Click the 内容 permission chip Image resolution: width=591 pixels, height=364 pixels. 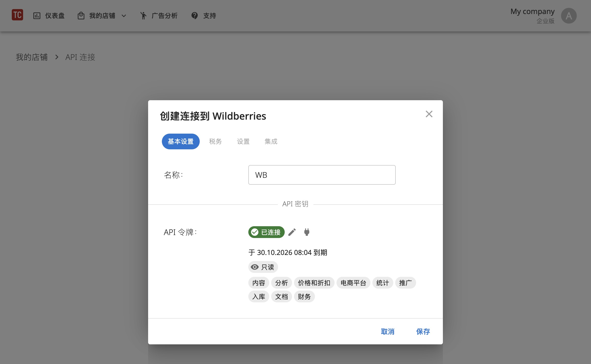[x=259, y=283]
